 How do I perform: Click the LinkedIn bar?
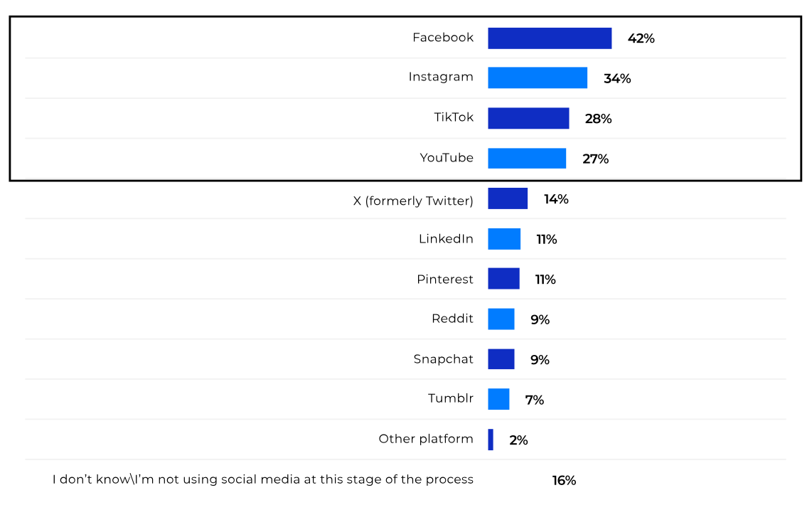point(504,239)
